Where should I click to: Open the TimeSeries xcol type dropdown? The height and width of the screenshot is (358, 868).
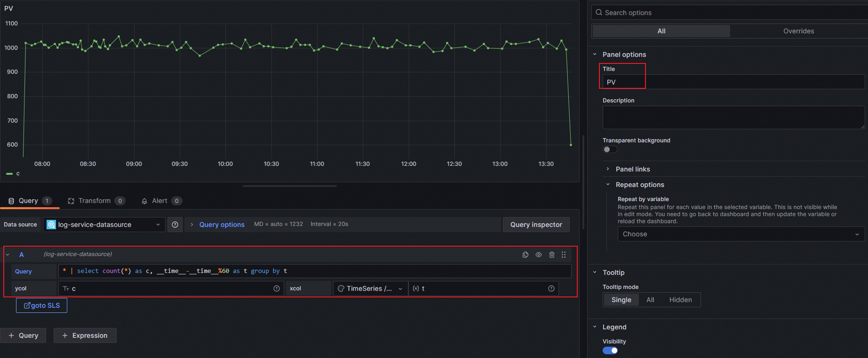point(371,288)
